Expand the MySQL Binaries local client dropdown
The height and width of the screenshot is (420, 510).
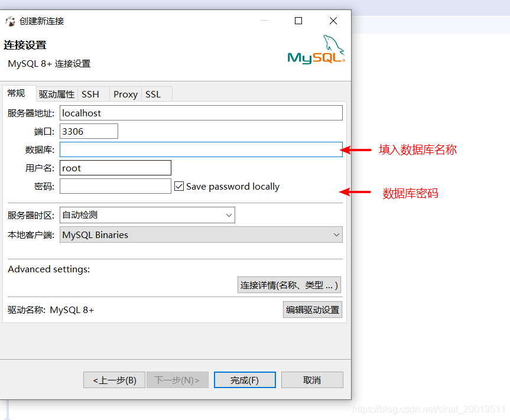click(x=201, y=235)
